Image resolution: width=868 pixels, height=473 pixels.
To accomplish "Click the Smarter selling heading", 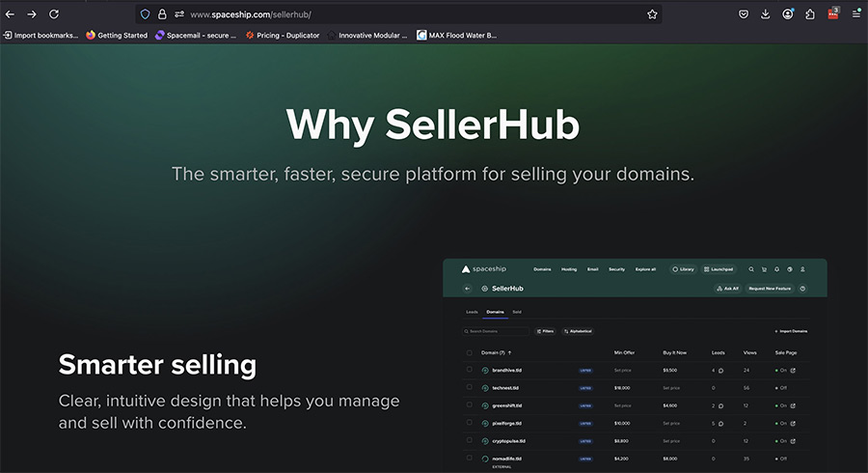I will (158, 365).
